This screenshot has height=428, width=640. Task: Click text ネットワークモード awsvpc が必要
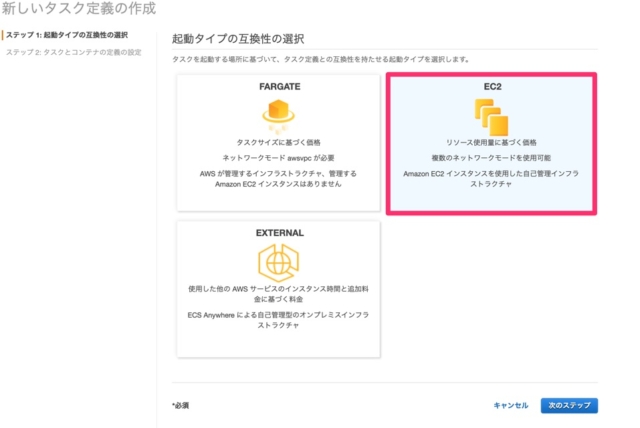click(x=278, y=158)
